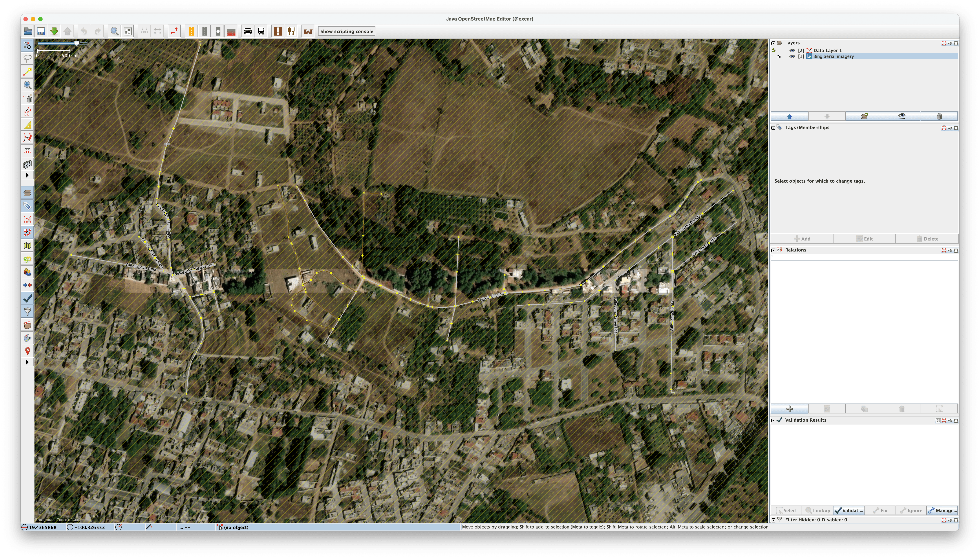
Task: Click the reverse ways red arrows icon
Action: point(174,31)
